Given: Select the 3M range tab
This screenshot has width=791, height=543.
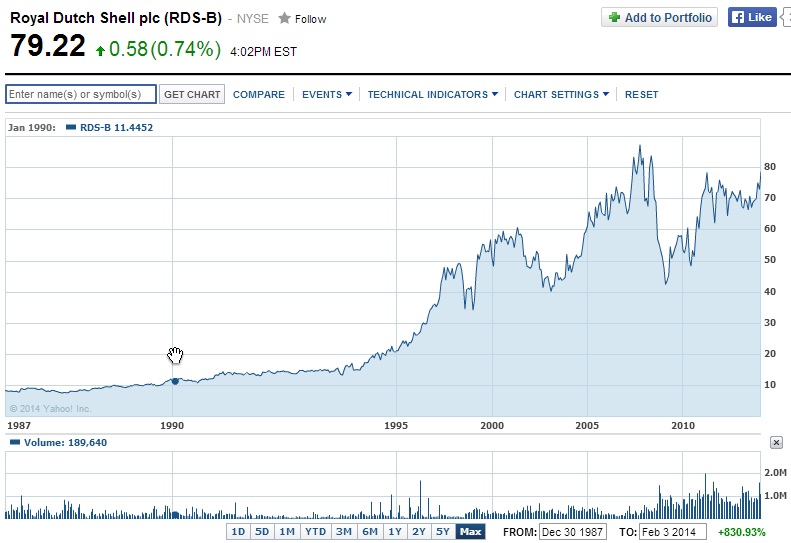Looking at the screenshot, I should tap(344, 531).
